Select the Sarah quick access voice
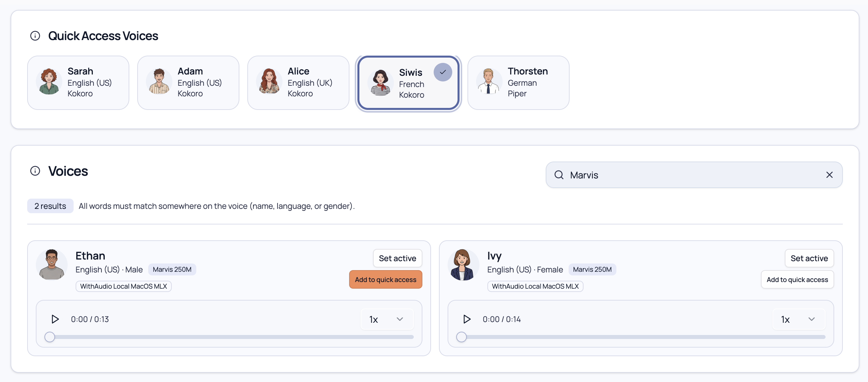Screen dimensions: 868x382 pyautogui.click(x=78, y=82)
